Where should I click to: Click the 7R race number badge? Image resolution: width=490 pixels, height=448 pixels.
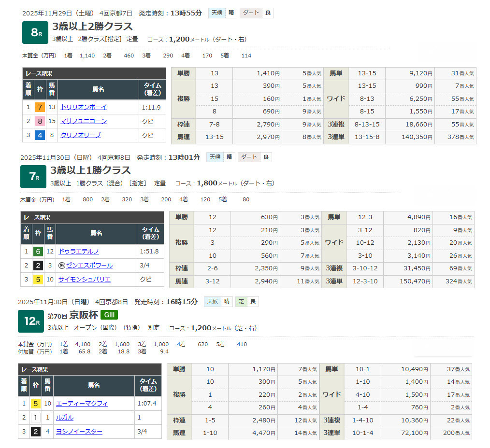tap(33, 176)
